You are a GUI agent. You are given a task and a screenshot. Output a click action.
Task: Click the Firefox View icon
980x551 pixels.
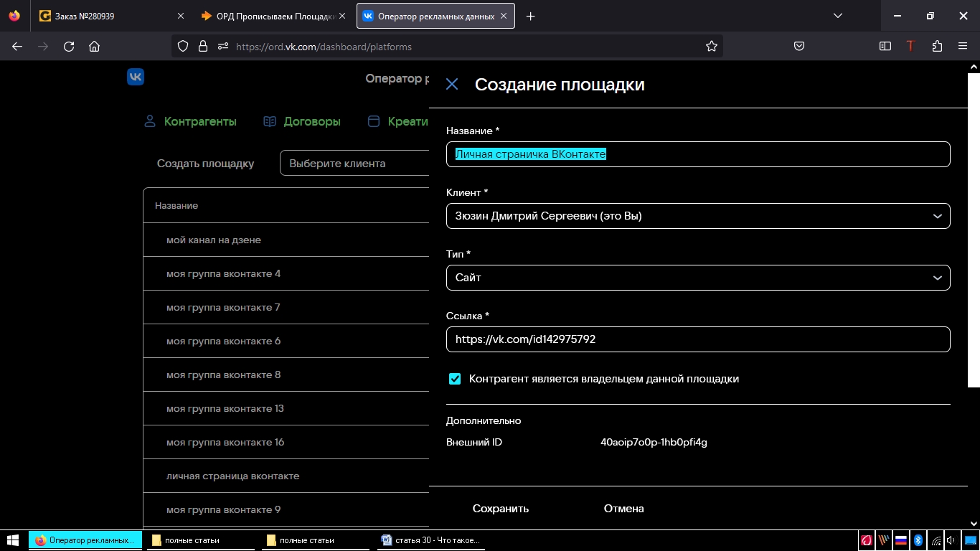point(14,16)
